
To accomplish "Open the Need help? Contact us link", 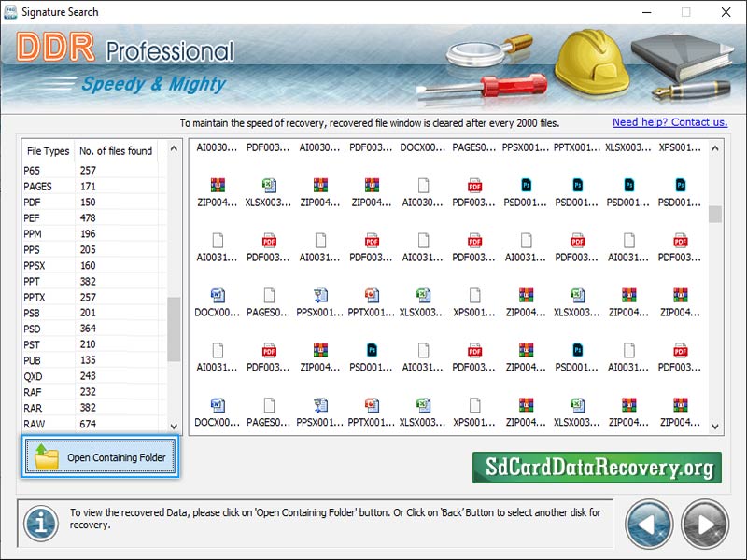I will coord(669,122).
